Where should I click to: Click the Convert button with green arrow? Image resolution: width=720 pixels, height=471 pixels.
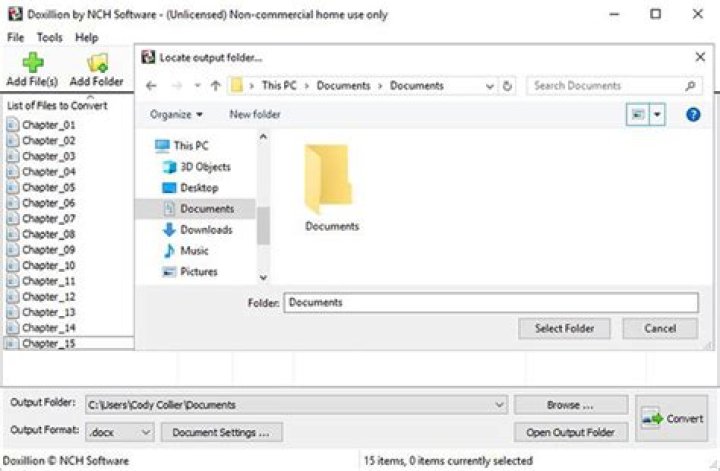point(671,418)
